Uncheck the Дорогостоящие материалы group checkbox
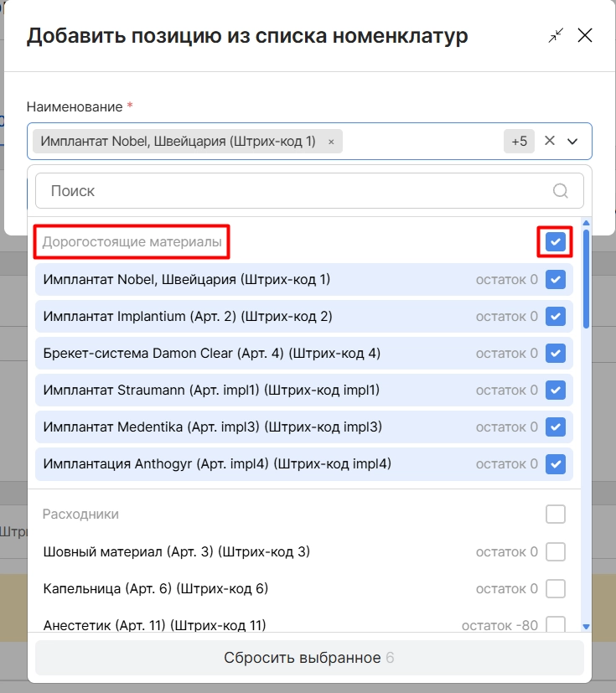 point(556,242)
